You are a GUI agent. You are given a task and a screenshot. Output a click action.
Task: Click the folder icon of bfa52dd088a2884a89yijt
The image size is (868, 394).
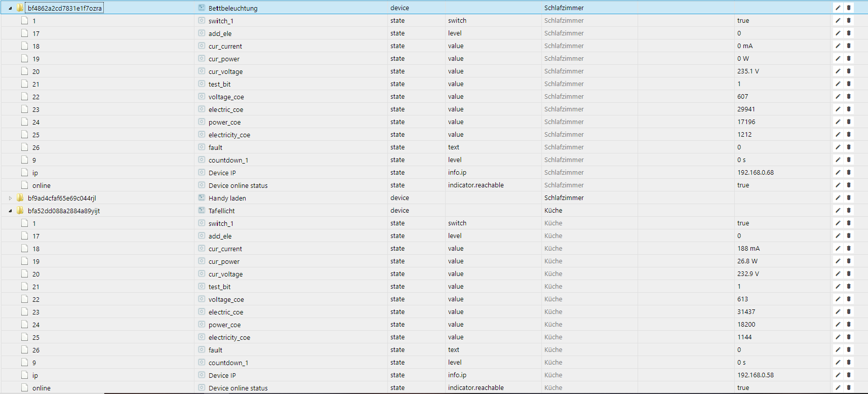click(20, 211)
